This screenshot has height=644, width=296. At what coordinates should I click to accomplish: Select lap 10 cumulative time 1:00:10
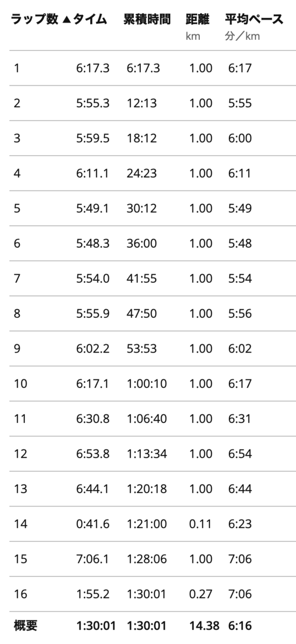click(x=147, y=383)
